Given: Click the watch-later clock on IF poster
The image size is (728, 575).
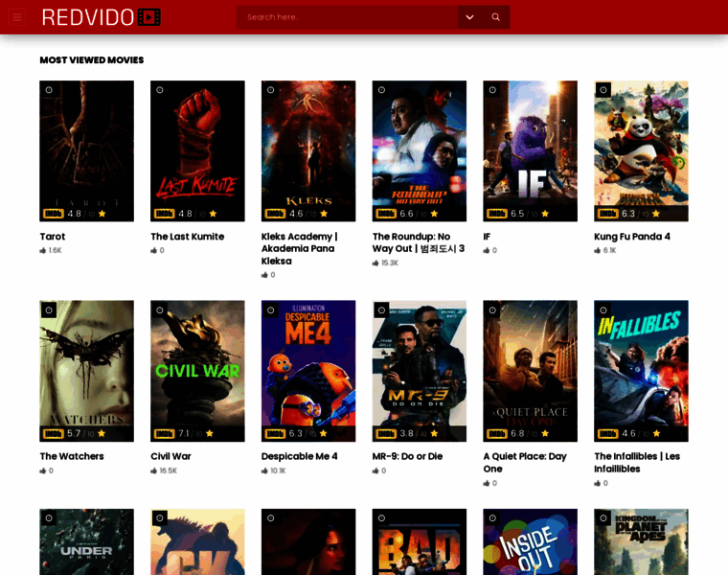Looking at the screenshot, I should pyautogui.click(x=492, y=90).
